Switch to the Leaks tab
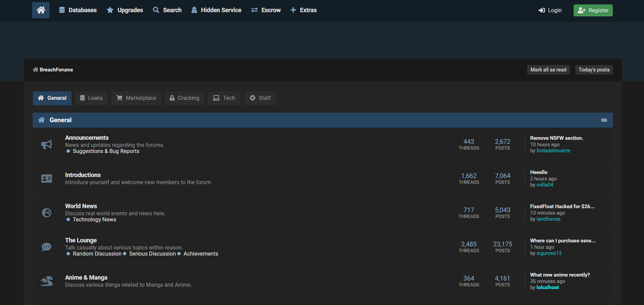Screen dimensions: 644x305 tap(91, 98)
